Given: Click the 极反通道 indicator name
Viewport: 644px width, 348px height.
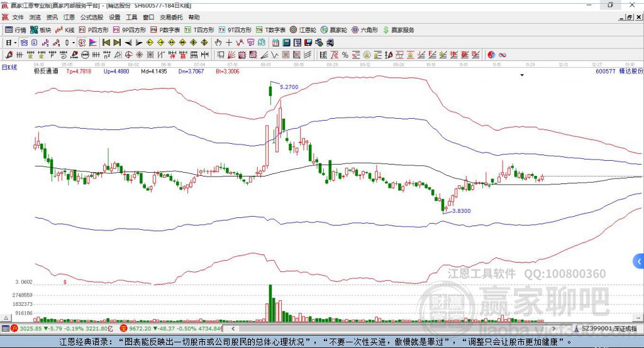Looking at the screenshot, I should [x=46, y=71].
